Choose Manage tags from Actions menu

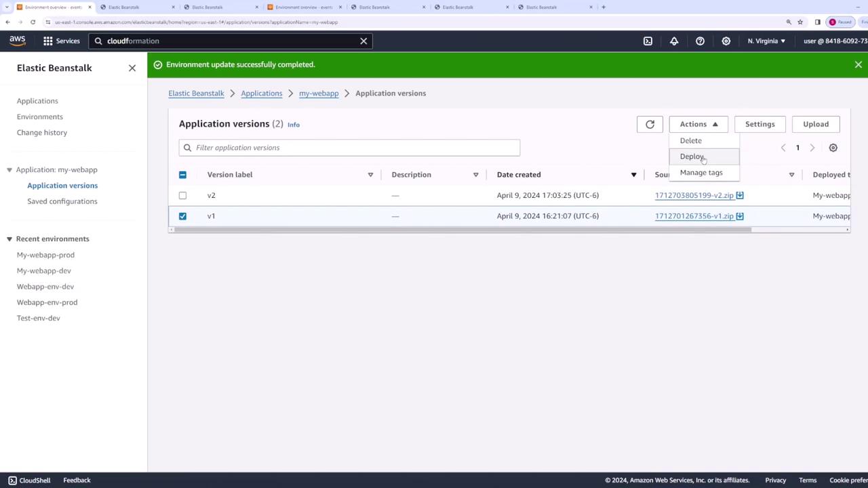(x=704, y=172)
